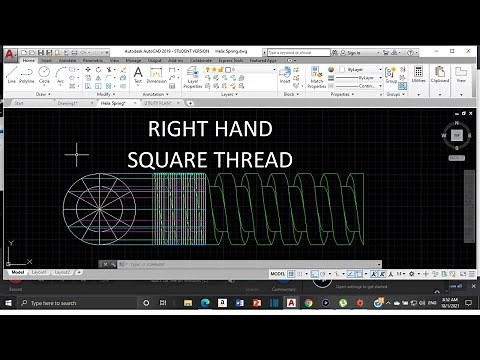Click the Move tool in Modify panel
The width and height of the screenshot is (480, 360).
click(x=88, y=69)
